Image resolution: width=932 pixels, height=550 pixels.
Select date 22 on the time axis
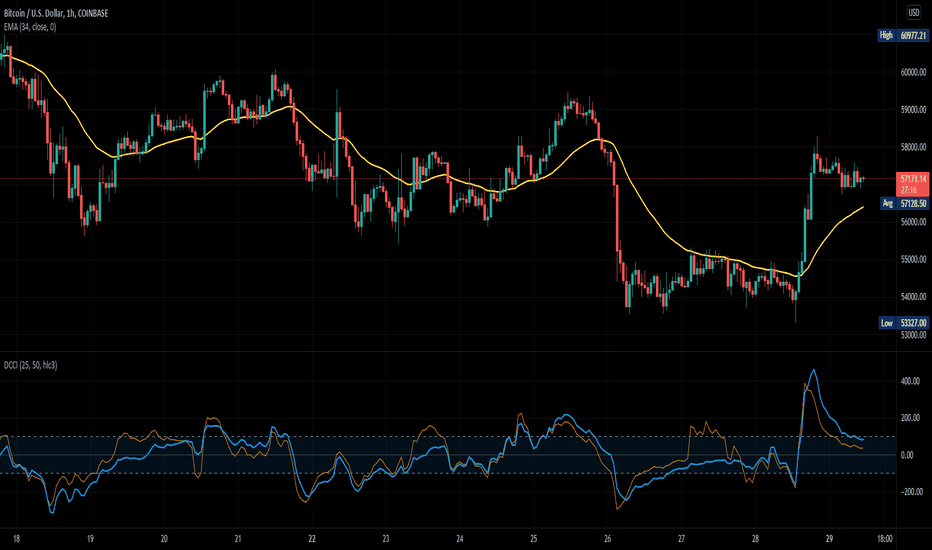[311, 539]
